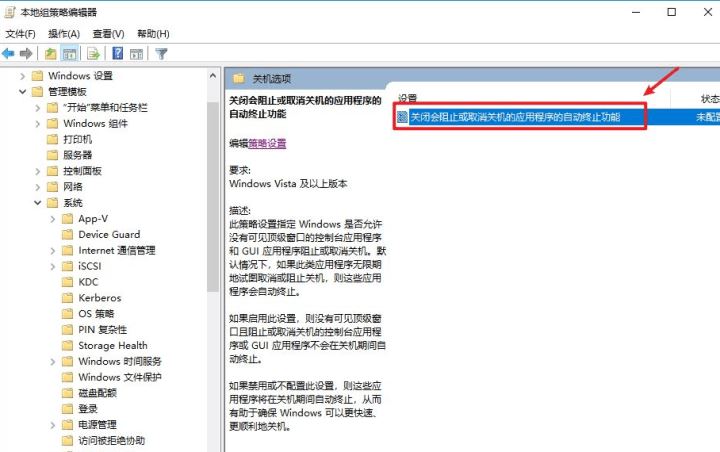Click the folder icon beside Device Guard

pos(68,235)
